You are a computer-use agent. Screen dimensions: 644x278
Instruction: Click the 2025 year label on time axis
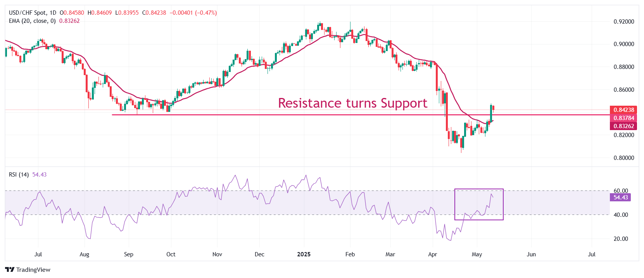304,254
